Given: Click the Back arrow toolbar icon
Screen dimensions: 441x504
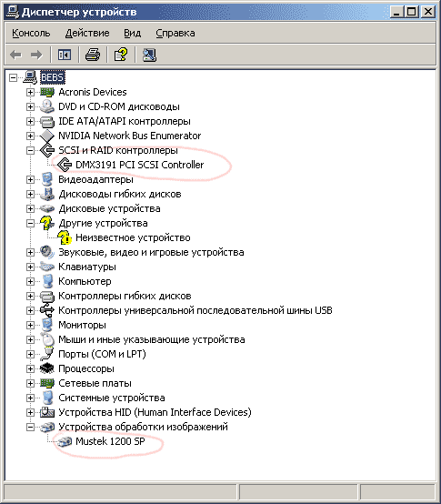Looking at the screenshot, I should [x=15, y=55].
